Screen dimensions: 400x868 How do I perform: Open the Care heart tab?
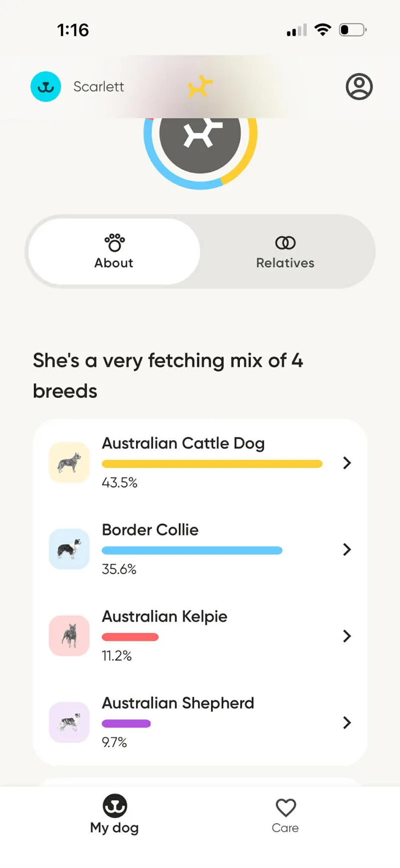click(285, 814)
